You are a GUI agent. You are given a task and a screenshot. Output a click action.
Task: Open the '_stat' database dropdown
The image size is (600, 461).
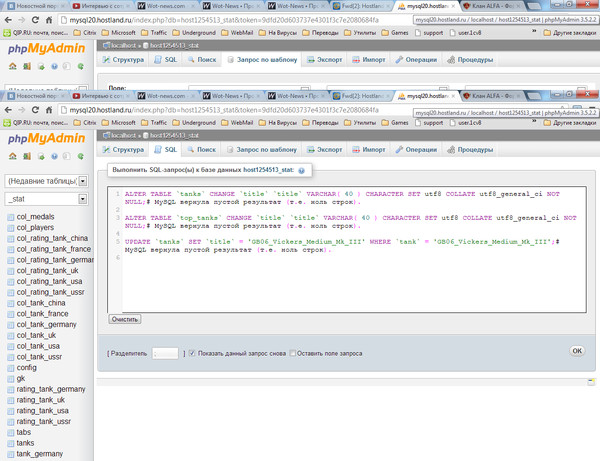pos(46,199)
